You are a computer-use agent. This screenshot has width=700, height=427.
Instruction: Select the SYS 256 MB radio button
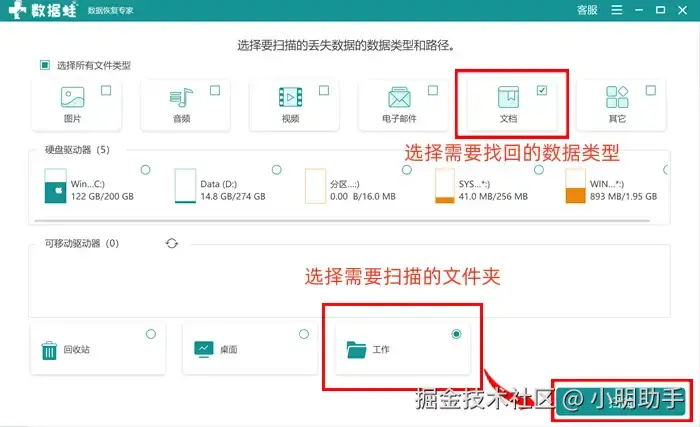tap(539, 170)
